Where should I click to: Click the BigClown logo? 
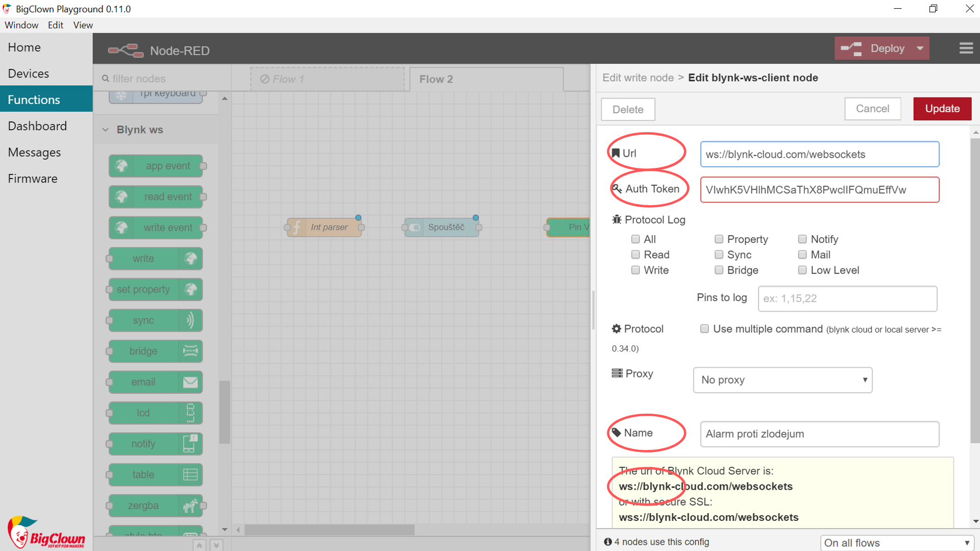pos(46,532)
